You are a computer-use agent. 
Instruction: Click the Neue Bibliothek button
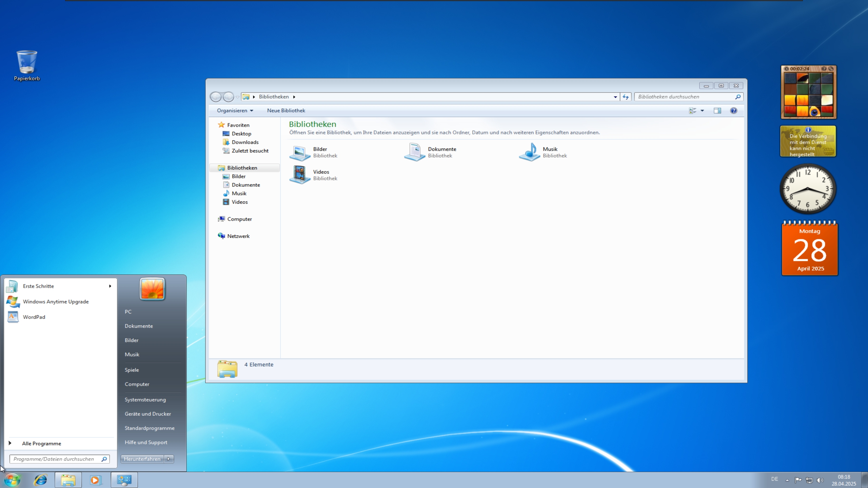(286, 111)
